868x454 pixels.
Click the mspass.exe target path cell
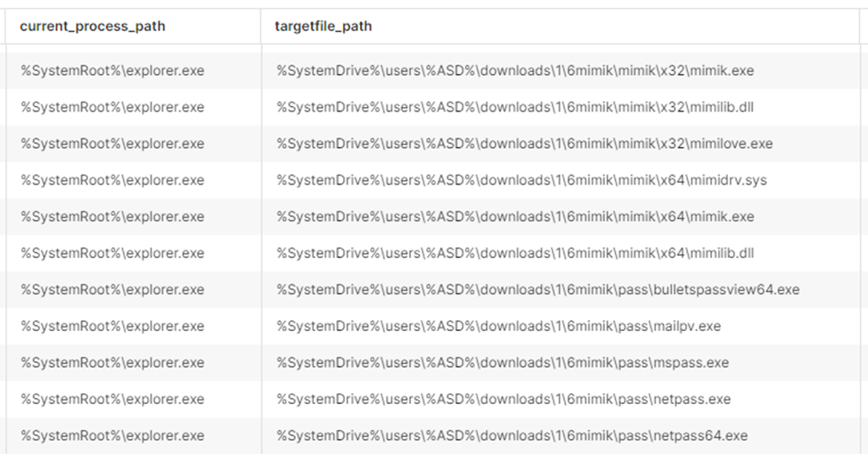point(503,363)
